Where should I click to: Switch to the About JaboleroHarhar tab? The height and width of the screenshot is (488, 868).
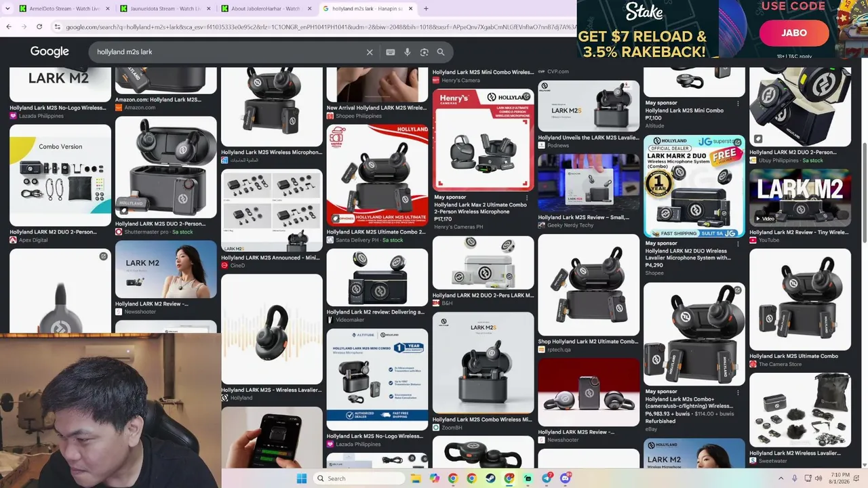(268, 9)
